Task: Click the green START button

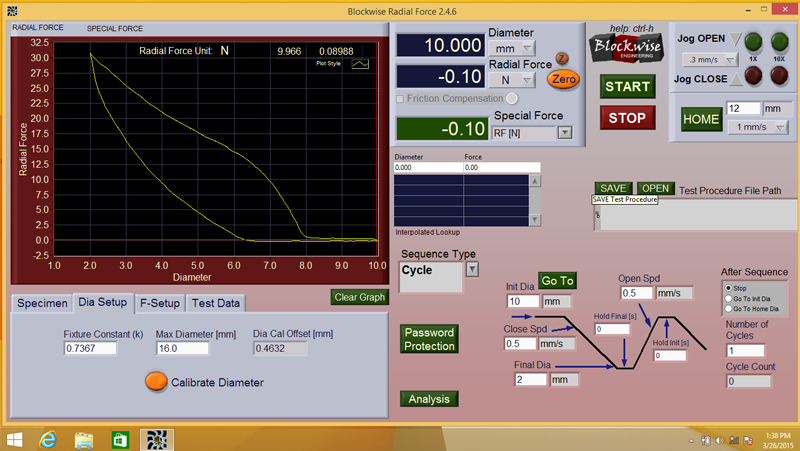Action: point(627,87)
